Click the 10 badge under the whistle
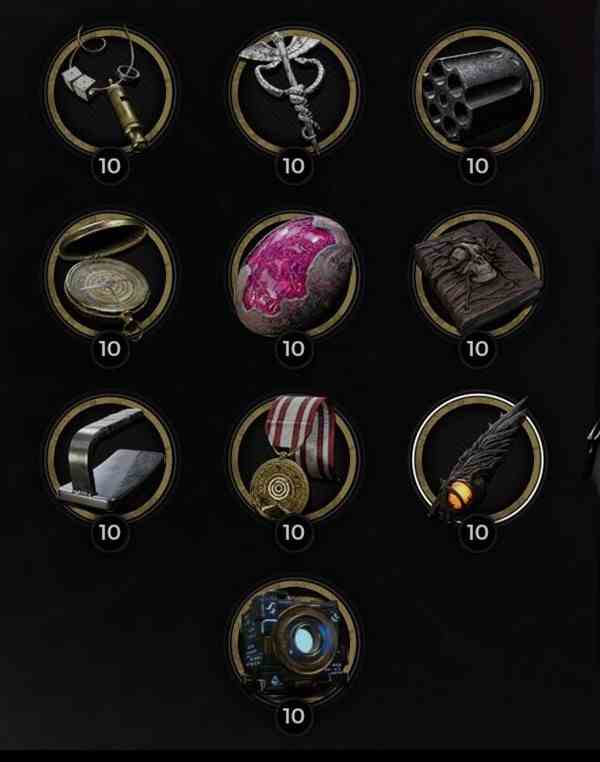 pyautogui.click(x=110, y=166)
